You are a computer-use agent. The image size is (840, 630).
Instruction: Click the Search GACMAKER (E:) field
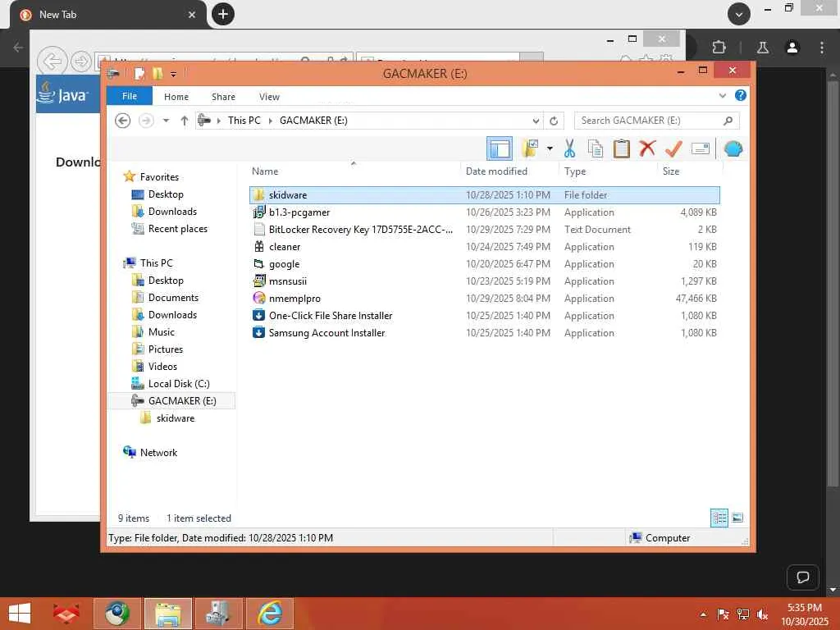[x=656, y=121]
